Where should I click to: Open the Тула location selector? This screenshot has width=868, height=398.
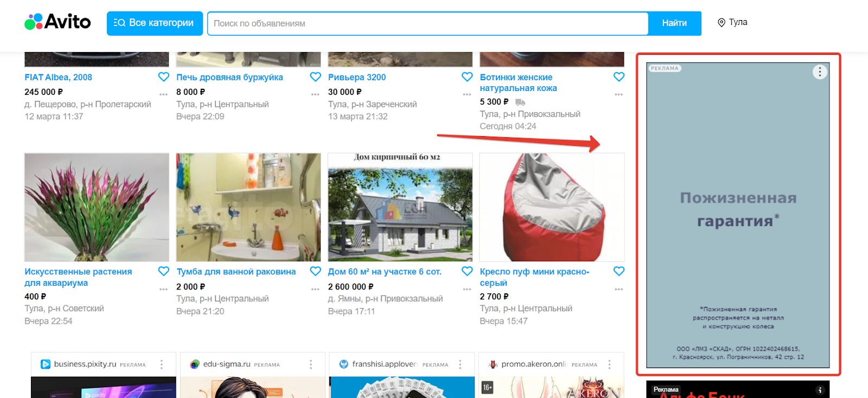[732, 22]
